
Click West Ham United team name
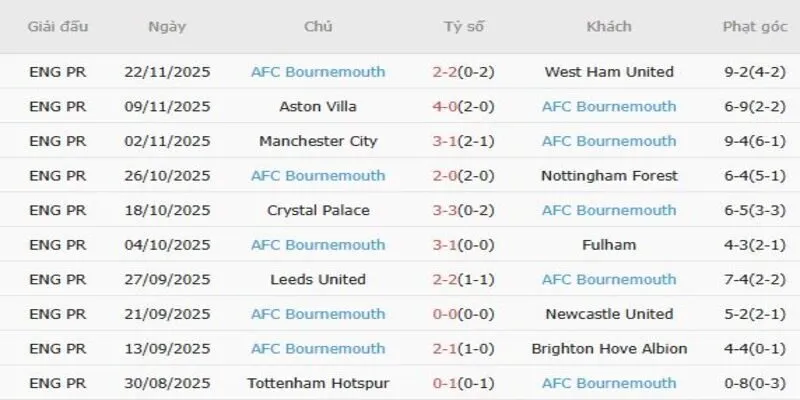(609, 72)
